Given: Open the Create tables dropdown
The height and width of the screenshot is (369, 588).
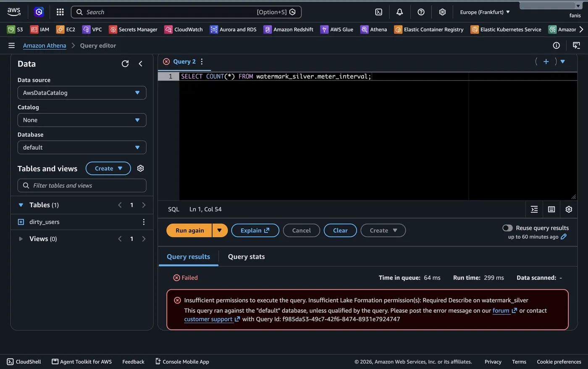Looking at the screenshot, I should [x=108, y=169].
